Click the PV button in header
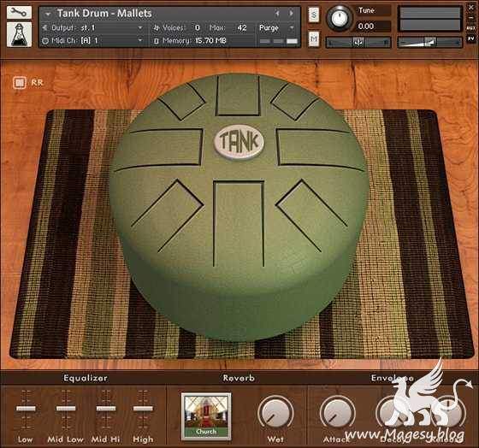This screenshot has height=448, width=479. pyautogui.click(x=470, y=38)
